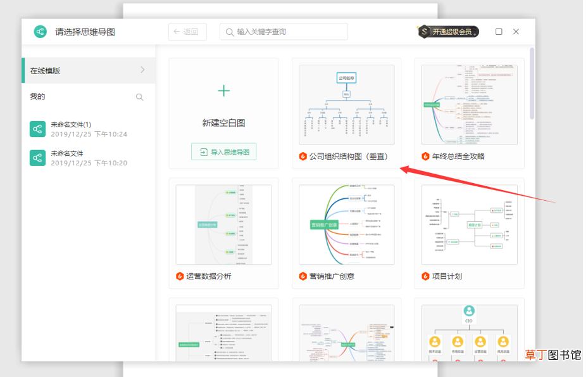
Task: Open 公司组织结构图（垂直）template thumbnail
Action: [x=346, y=105]
